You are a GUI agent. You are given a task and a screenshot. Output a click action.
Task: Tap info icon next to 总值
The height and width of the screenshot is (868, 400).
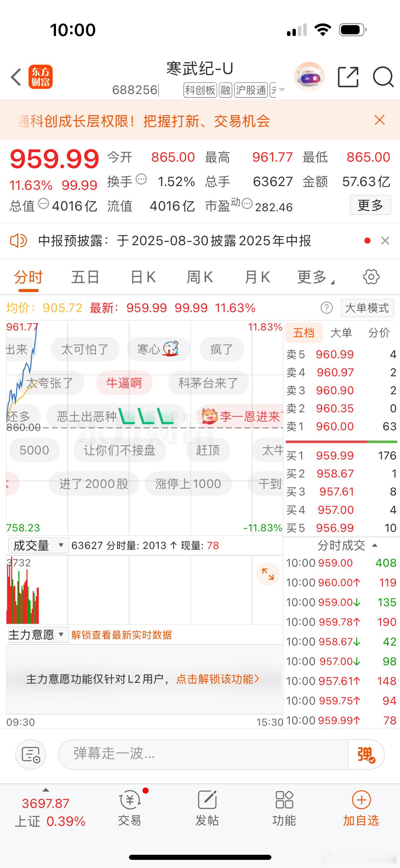[43, 204]
